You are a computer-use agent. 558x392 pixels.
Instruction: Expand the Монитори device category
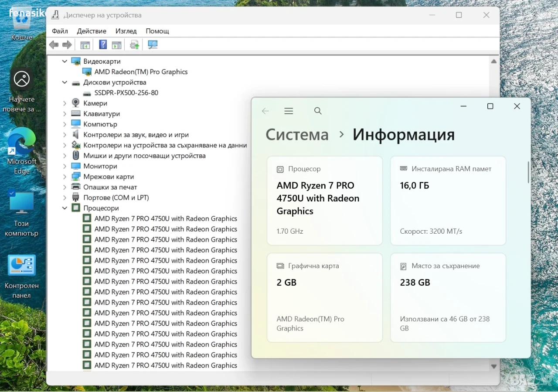tap(65, 166)
